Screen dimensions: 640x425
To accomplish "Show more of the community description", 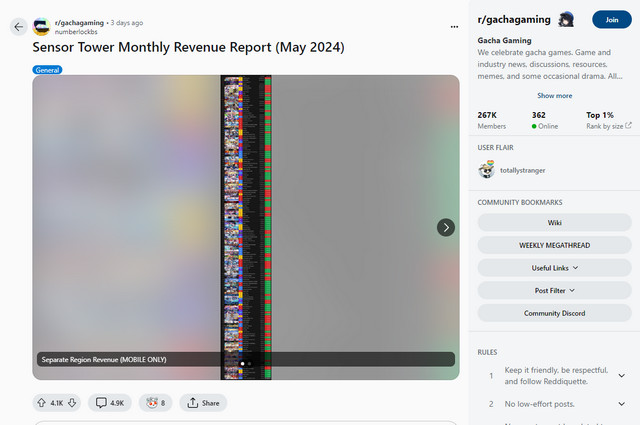I will (x=554, y=96).
